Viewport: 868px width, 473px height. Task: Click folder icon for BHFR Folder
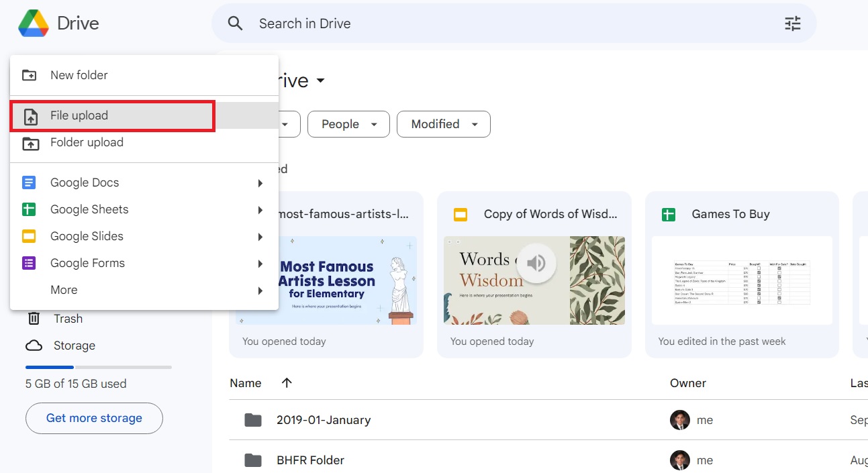[253, 460]
